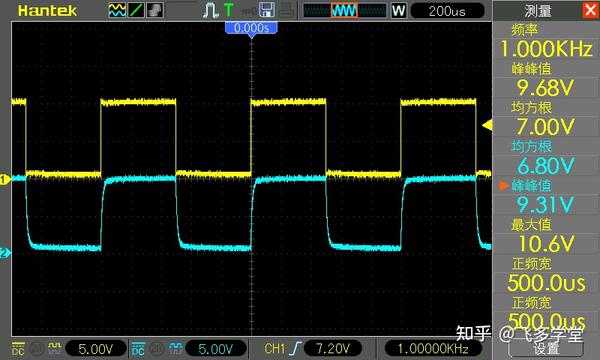Viewport: 600px width, 360px height.
Task: Select the green diagonal line icon
Action: pyautogui.click(x=136, y=10)
